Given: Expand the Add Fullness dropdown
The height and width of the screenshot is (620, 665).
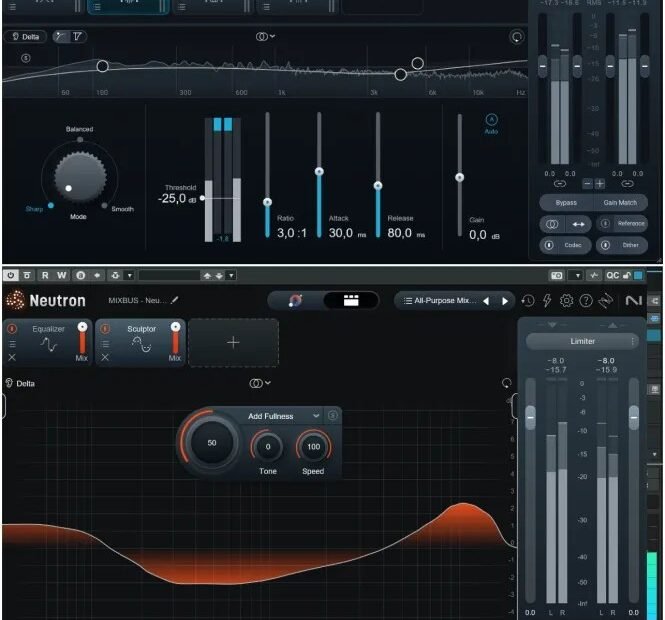Looking at the screenshot, I should 316,416.
